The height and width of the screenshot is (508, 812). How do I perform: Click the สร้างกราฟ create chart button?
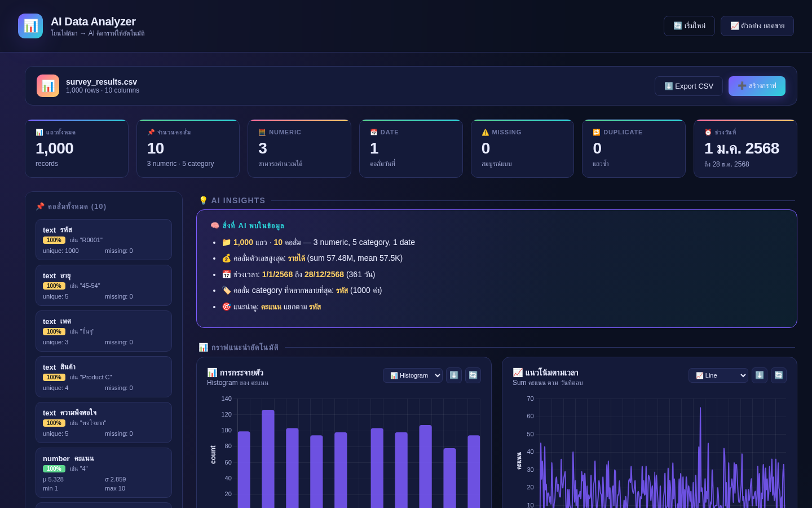(x=757, y=86)
